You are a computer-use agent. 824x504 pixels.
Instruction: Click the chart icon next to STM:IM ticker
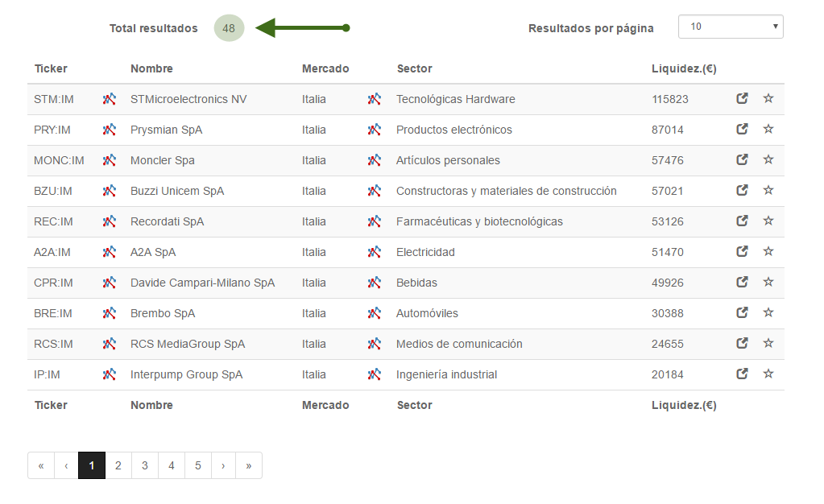click(110, 99)
